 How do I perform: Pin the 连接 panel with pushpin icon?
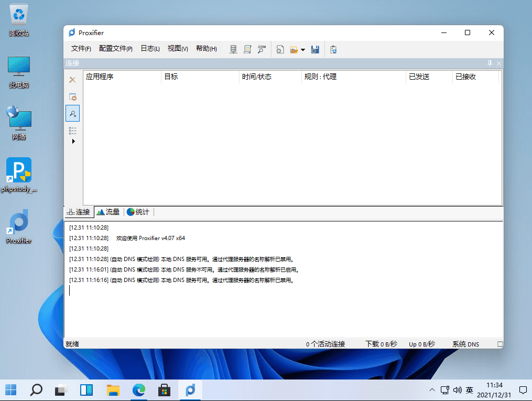[490, 63]
